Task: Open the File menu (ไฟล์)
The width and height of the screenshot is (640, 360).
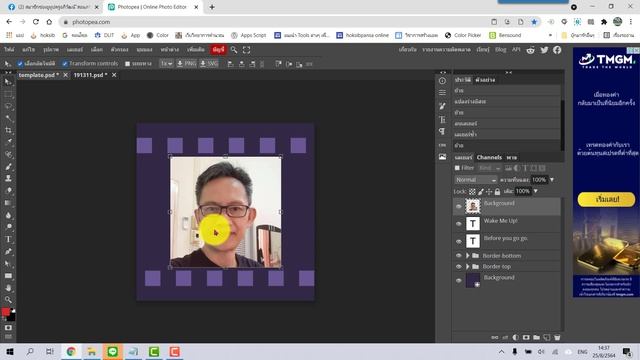Action: click(x=9, y=49)
